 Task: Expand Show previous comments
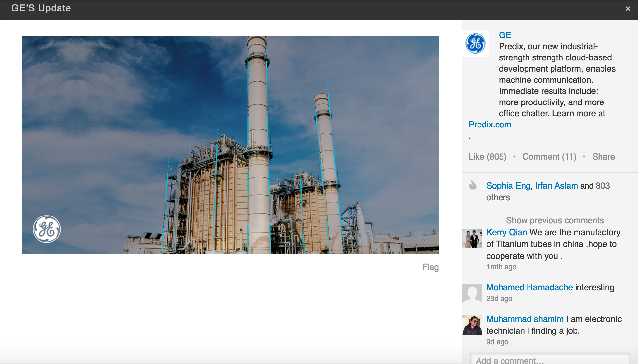555,220
